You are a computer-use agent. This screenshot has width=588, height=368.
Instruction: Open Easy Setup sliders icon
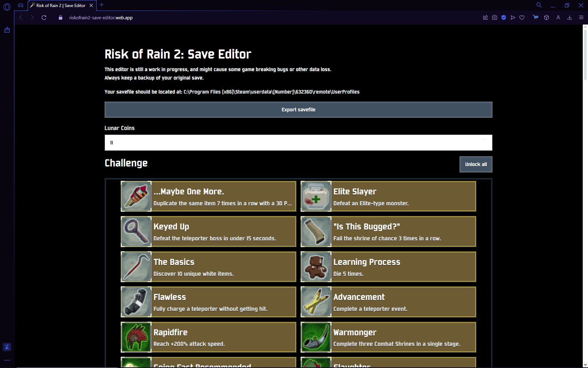click(x=581, y=18)
